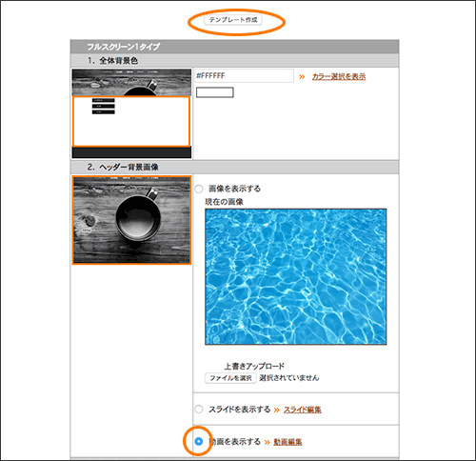Viewport: 476px width, 461px height.
Task: Click the arrow icon before 動画編集
Action: coord(268,442)
